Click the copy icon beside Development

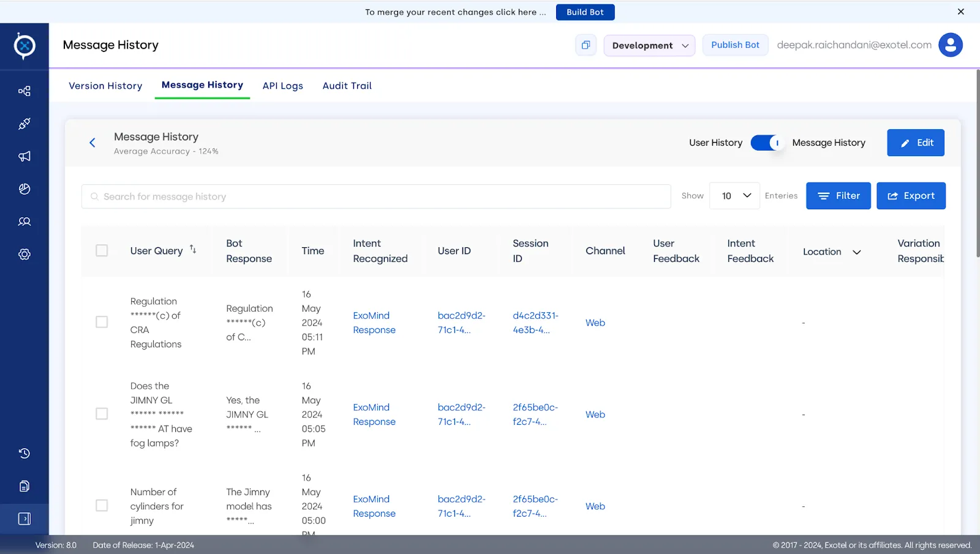(x=586, y=45)
